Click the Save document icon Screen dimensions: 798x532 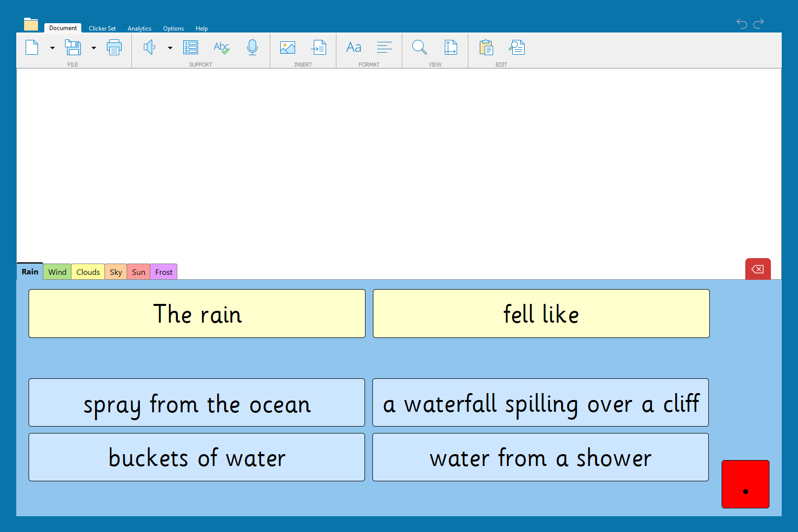tap(73, 48)
